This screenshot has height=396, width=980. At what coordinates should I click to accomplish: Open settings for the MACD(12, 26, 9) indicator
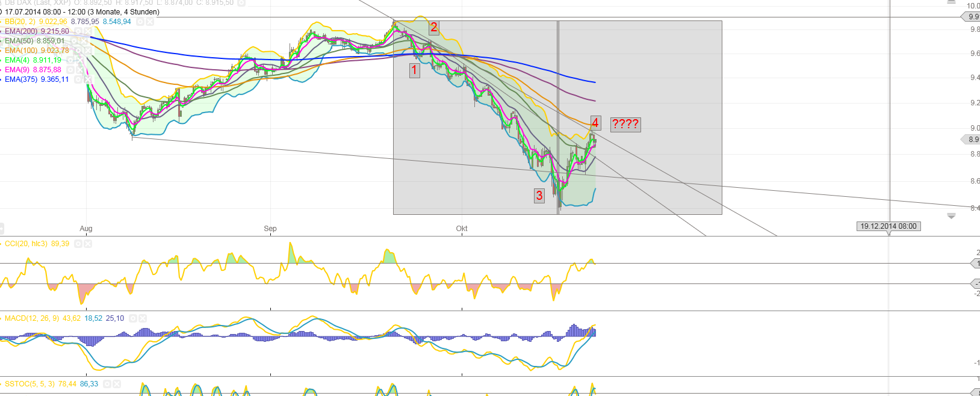[133, 318]
